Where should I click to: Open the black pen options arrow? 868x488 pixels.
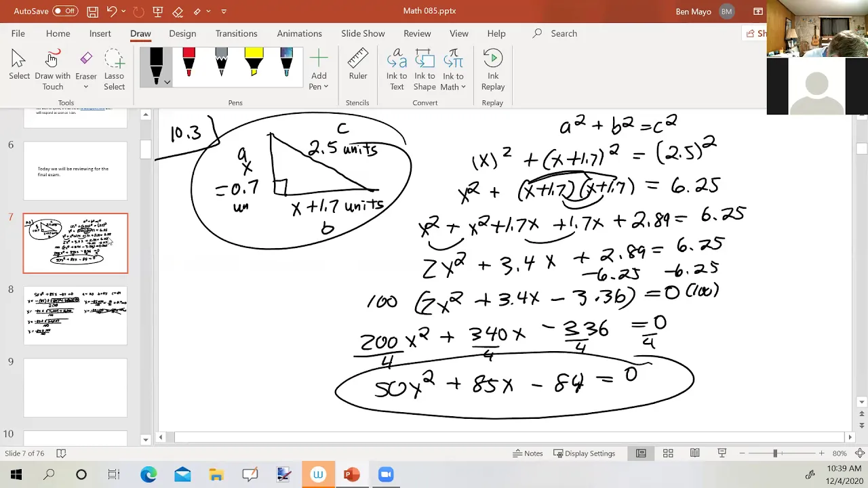pos(167,82)
